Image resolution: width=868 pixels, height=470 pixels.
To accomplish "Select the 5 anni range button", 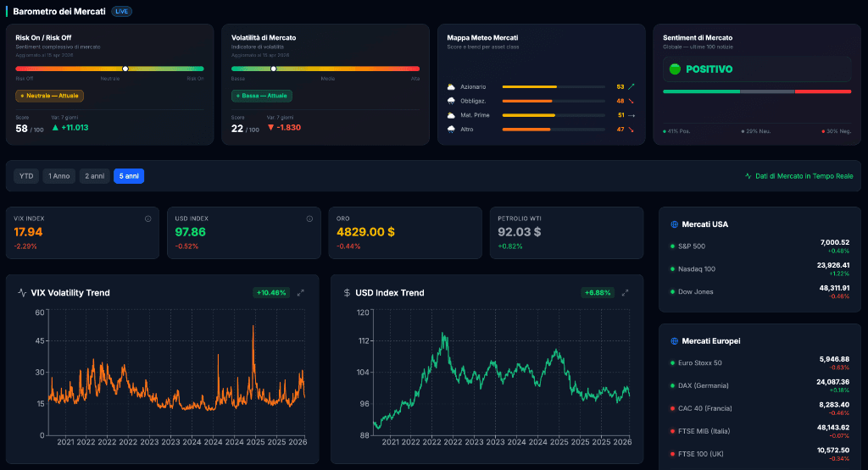I will point(129,176).
